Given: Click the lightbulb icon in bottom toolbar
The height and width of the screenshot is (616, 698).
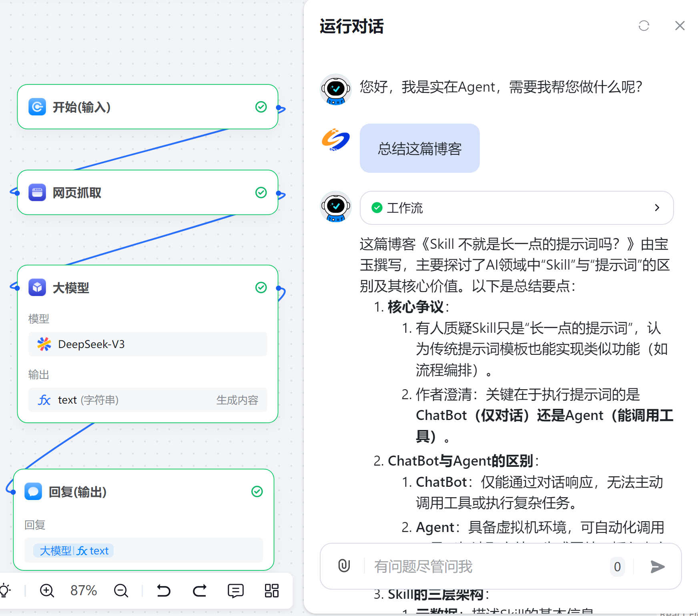Looking at the screenshot, I should coord(5,590).
